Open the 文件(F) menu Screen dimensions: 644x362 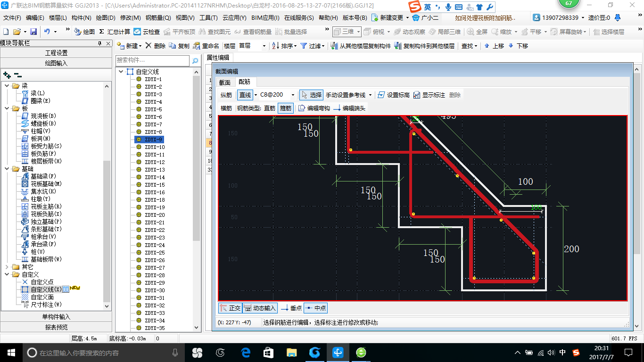(x=12, y=18)
